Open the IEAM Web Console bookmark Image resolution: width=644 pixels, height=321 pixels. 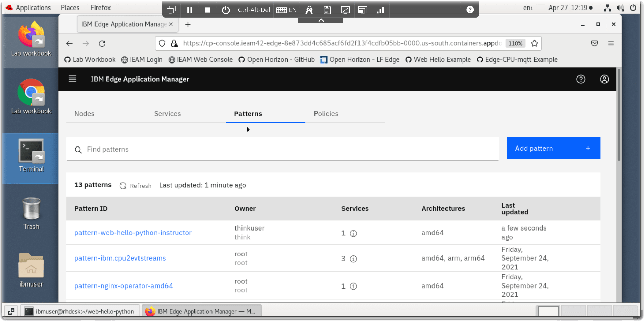click(x=201, y=60)
